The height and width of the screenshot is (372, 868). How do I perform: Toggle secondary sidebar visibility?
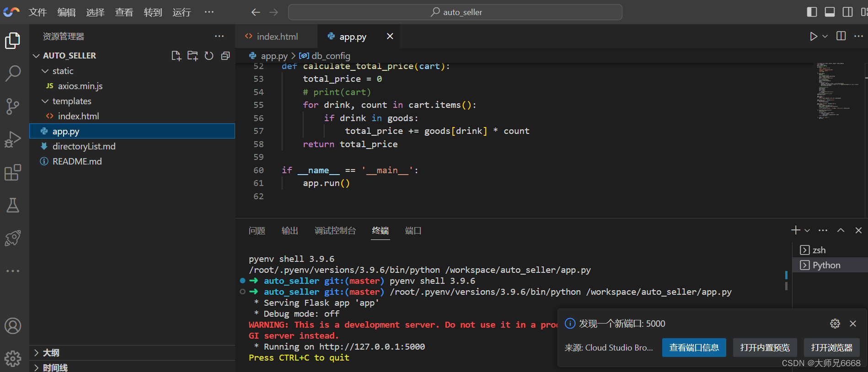click(847, 12)
